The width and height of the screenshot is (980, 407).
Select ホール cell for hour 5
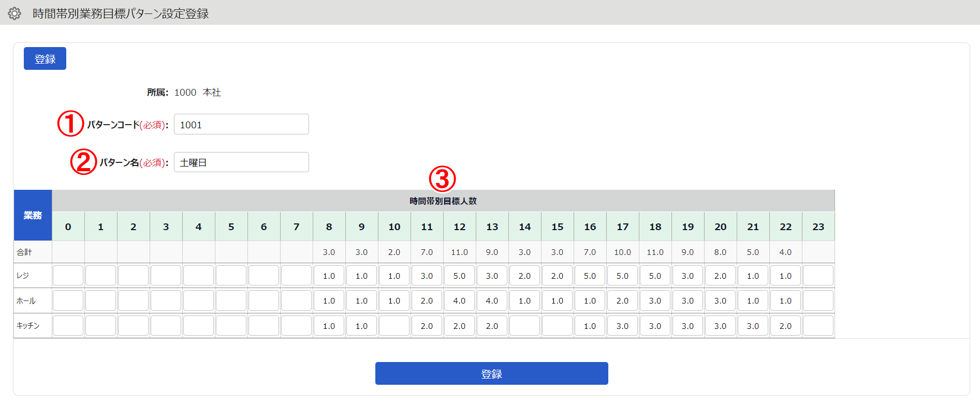coord(231,300)
